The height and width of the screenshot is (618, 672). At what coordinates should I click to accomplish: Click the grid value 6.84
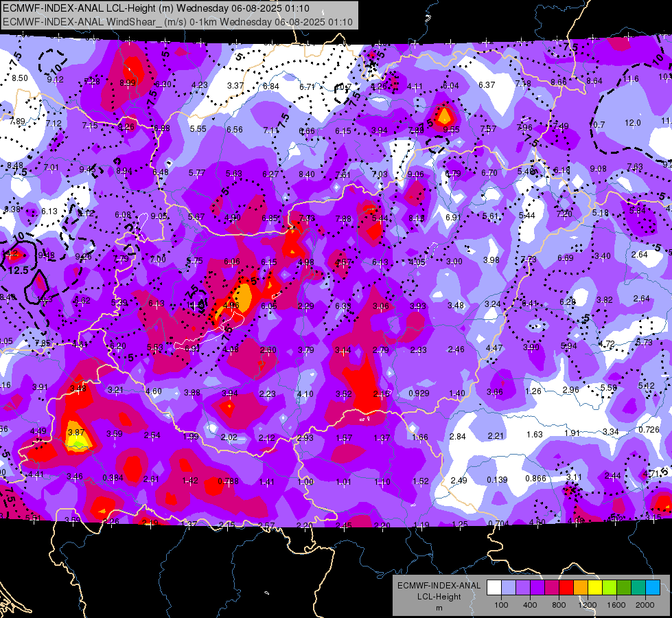pyautogui.click(x=271, y=87)
